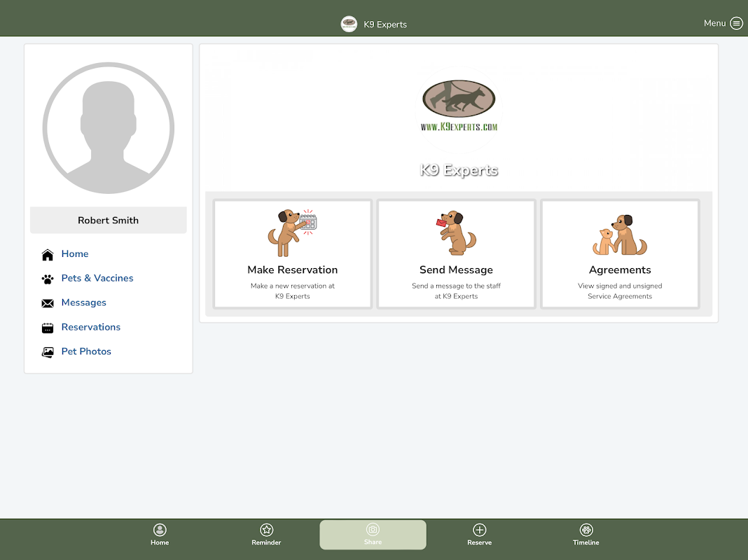Image resolution: width=748 pixels, height=560 pixels.
Task: Select the Agreements card title
Action: coord(620,270)
